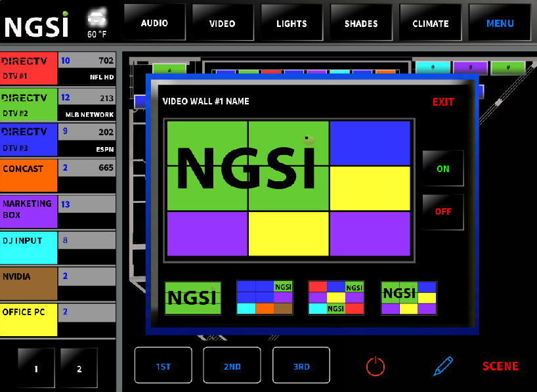Select the full-wall NGSI layout preset thumbnail

(193, 297)
